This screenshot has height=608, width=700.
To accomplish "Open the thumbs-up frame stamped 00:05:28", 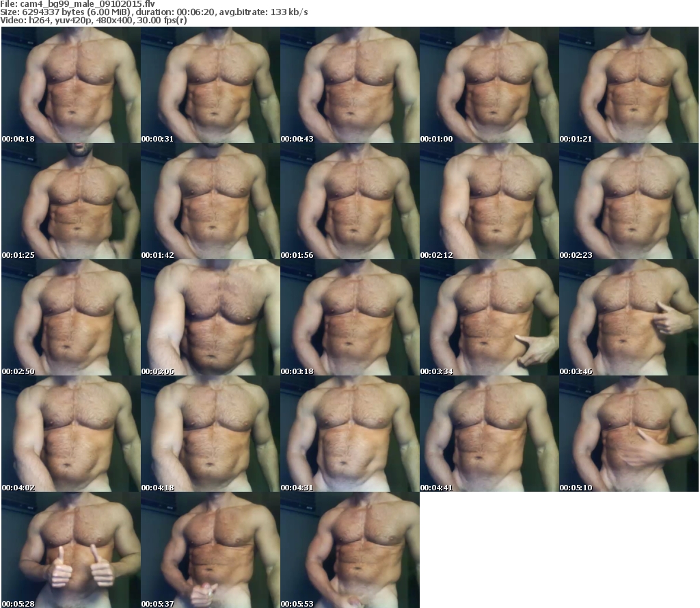I will click(x=71, y=549).
